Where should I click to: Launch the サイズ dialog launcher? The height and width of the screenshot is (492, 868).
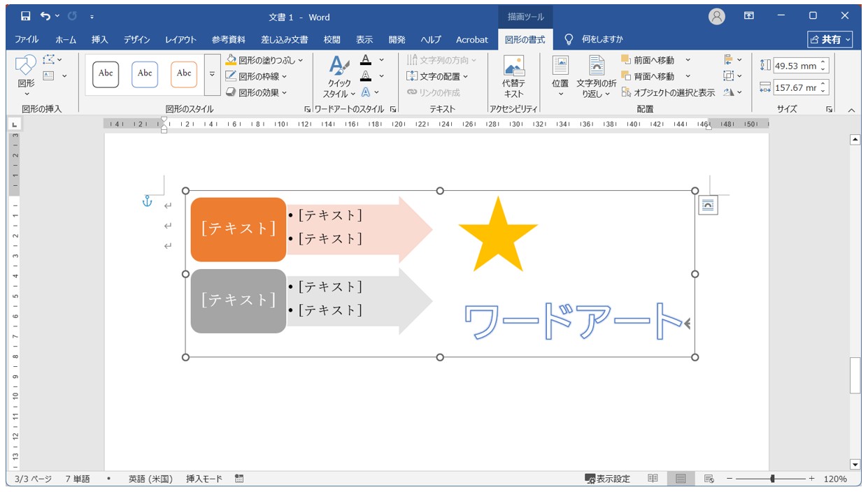(829, 110)
